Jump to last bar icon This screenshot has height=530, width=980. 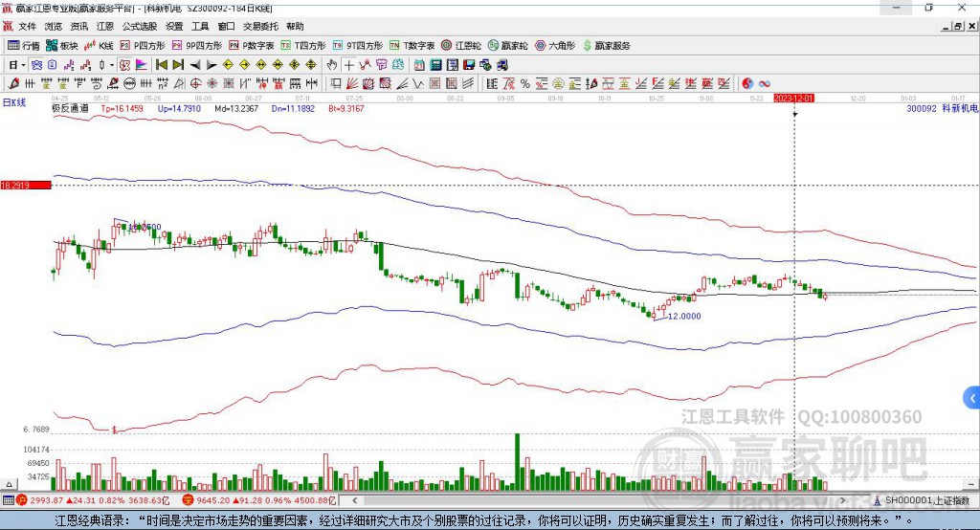(178, 65)
